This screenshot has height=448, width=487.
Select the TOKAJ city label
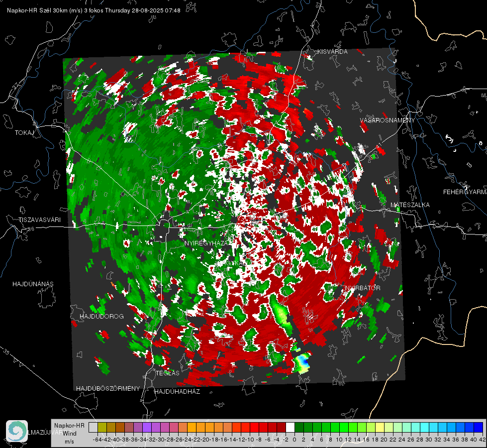click(x=24, y=133)
